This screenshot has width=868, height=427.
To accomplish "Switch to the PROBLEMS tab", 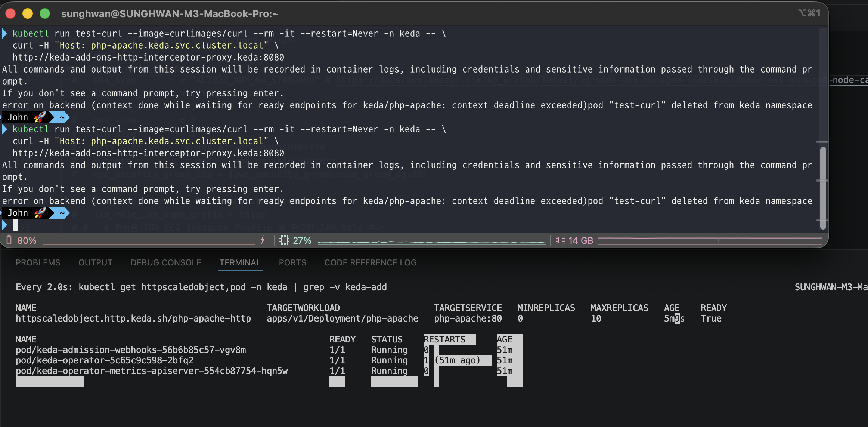I will tap(38, 262).
